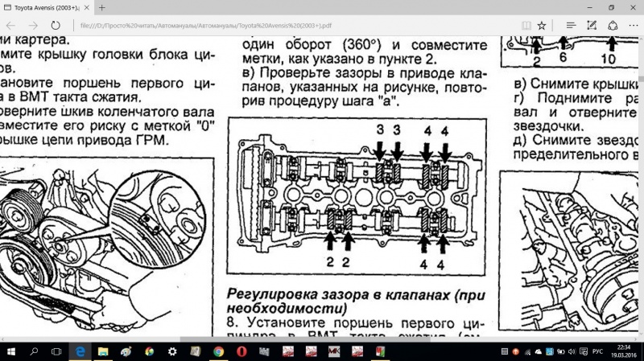Image resolution: width=644 pixels, height=361 pixels.
Task: Open the Edge Hub panel
Action: click(x=568, y=25)
